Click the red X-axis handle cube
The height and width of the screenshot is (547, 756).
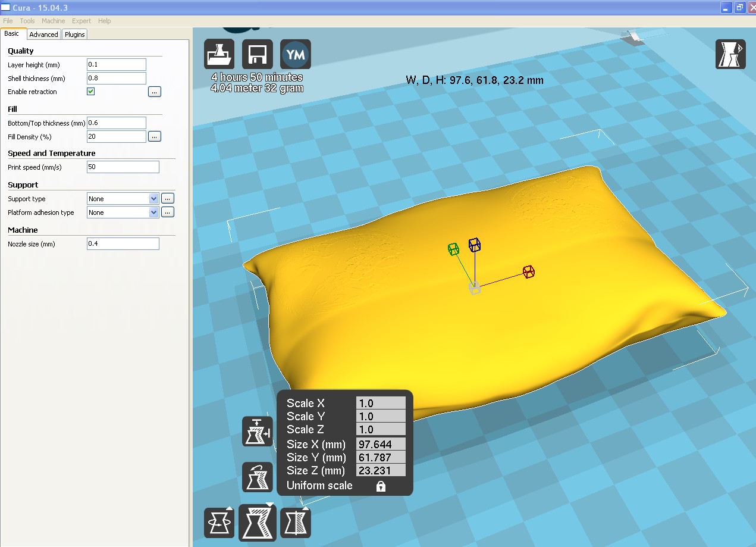click(528, 272)
